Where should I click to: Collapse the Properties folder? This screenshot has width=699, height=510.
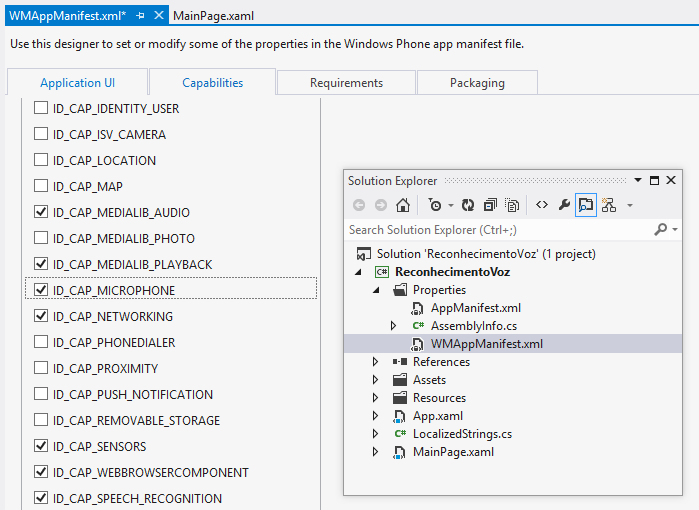[x=376, y=290]
